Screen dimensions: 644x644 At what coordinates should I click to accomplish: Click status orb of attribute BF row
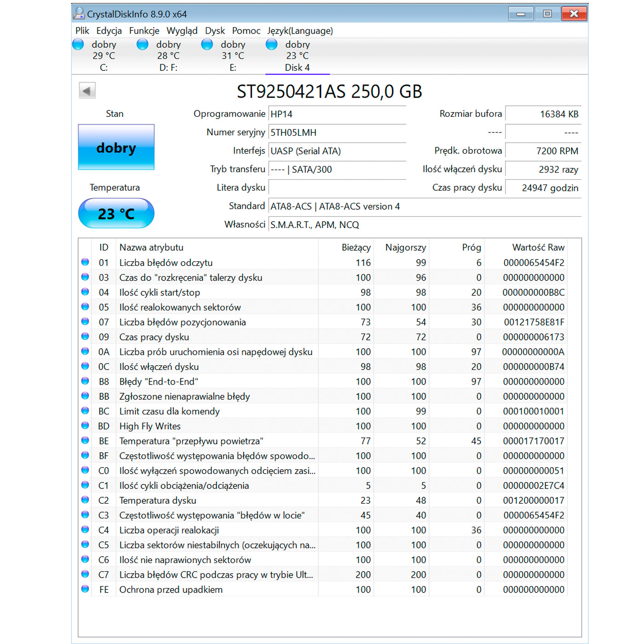pyautogui.click(x=85, y=455)
